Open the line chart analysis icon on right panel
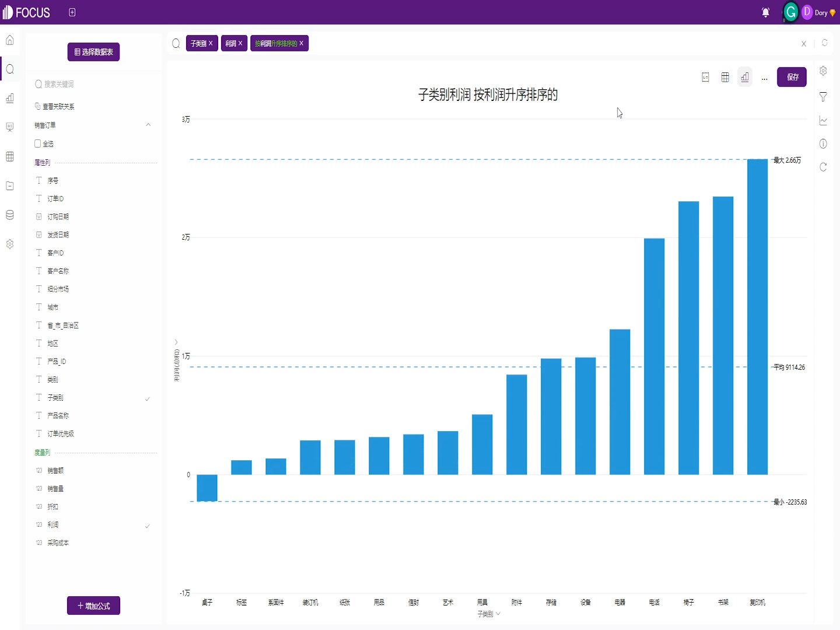Image resolution: width=840 pixels, height=630 pixels. coord(823,121)
